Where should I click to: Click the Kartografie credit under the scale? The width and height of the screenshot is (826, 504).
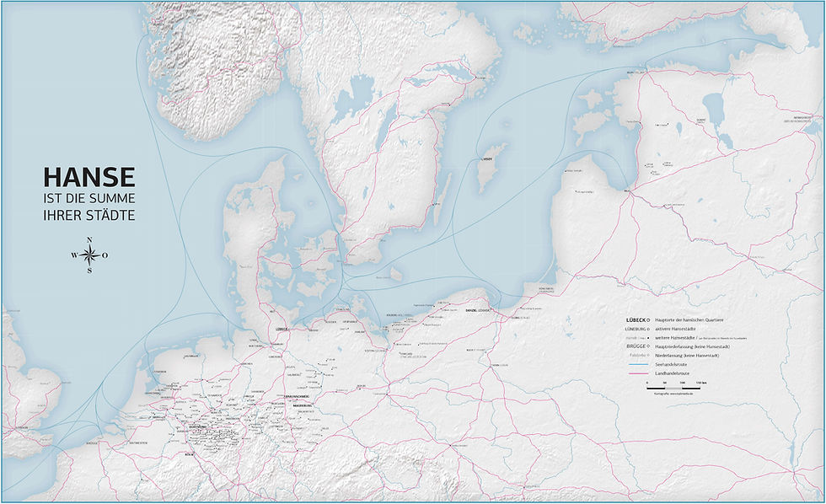pos(673,394)
